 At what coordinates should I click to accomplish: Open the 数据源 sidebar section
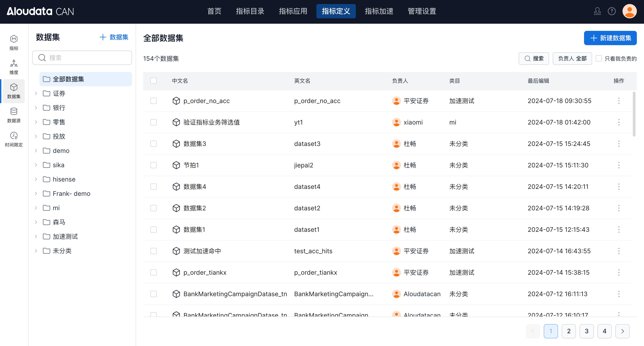[14, 115]
